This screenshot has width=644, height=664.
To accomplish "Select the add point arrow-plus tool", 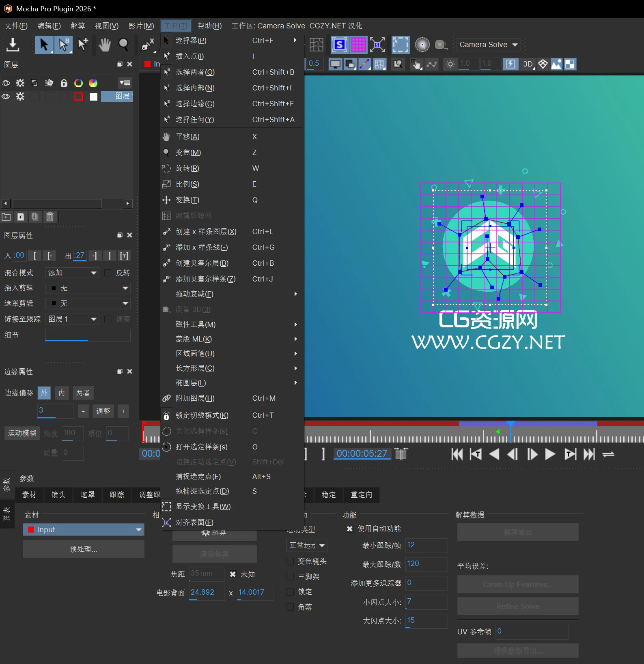I will (83, 45).
